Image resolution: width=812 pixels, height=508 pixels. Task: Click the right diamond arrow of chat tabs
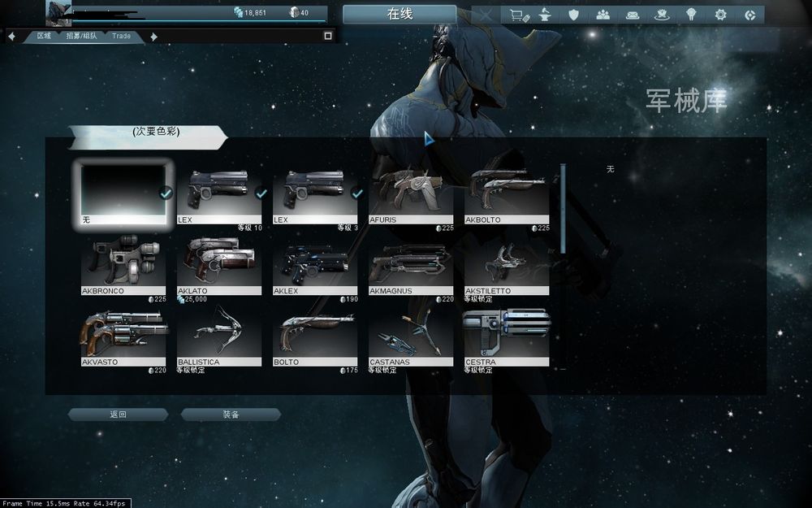(x=153, y=37)
